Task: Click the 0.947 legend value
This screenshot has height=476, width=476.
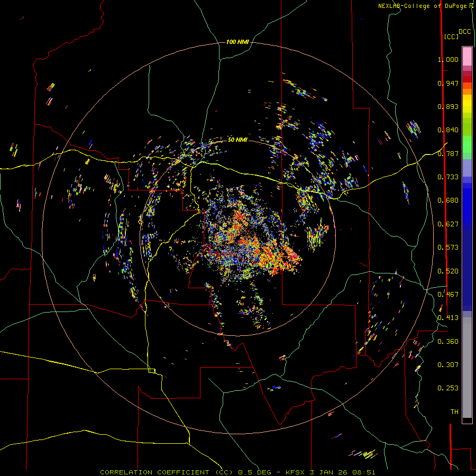Action: point(448,83)
